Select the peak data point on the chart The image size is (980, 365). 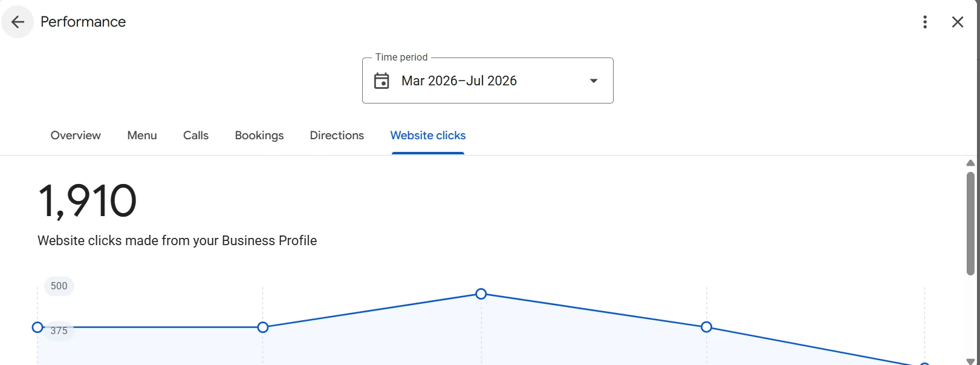481,294
